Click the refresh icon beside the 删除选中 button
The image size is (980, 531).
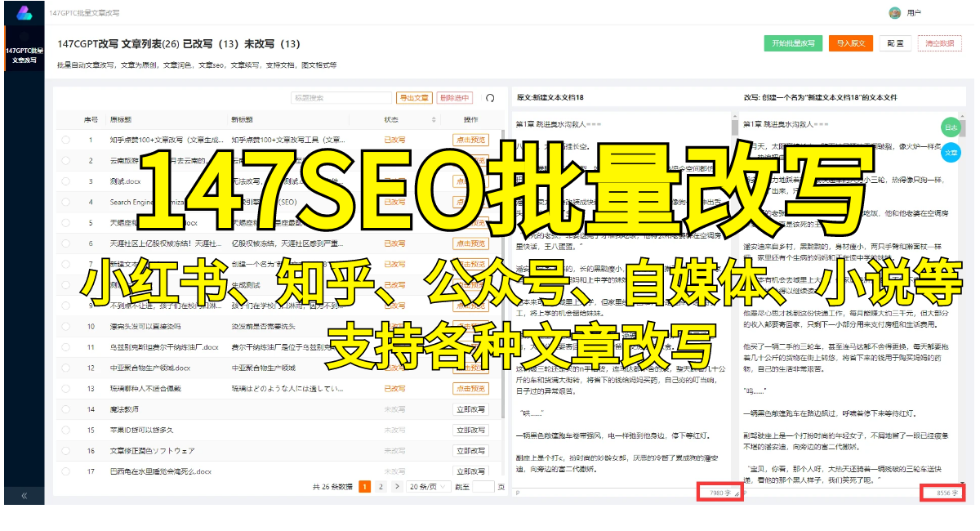pyautogui.click(x=488, y=96)
